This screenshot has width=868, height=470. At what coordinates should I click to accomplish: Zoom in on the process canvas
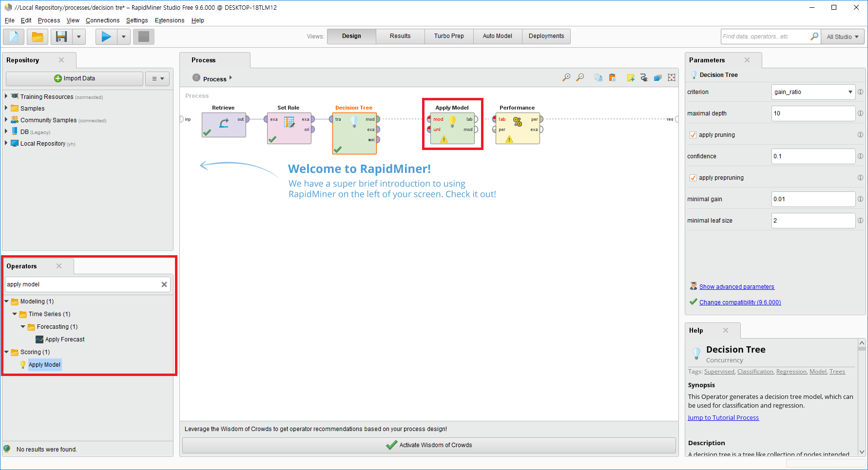click(x=566, y=77)
